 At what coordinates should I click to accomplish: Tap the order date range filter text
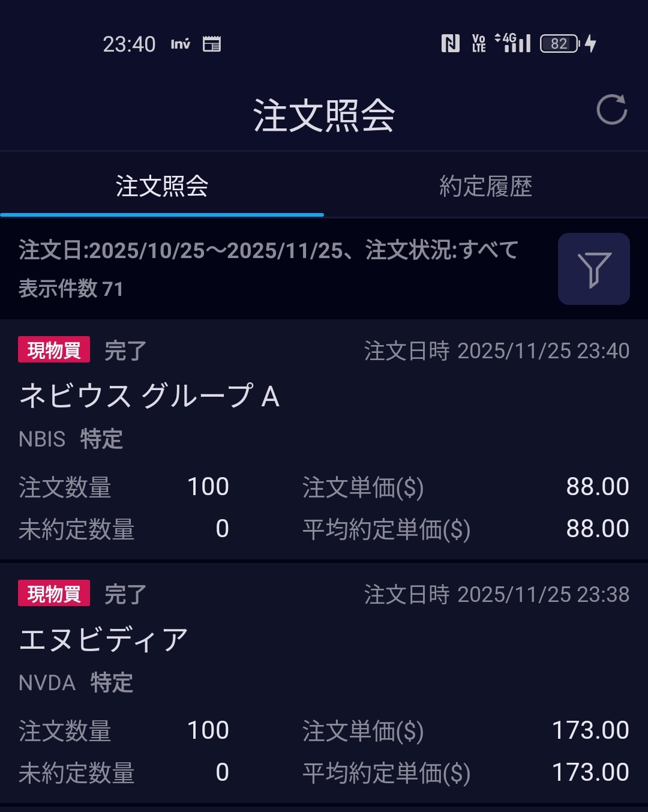(x=268, y=250)
